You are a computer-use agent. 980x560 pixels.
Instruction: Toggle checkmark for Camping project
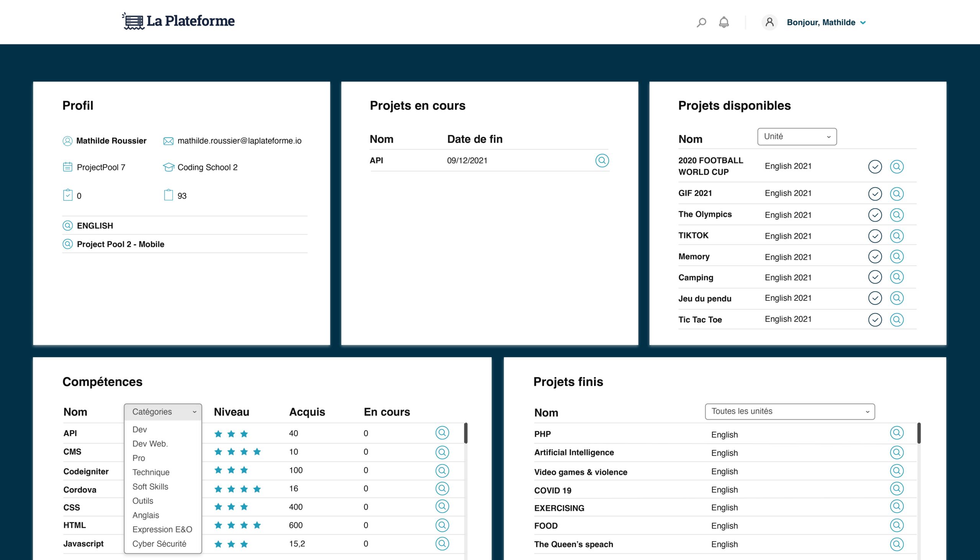tap(875, 277)
